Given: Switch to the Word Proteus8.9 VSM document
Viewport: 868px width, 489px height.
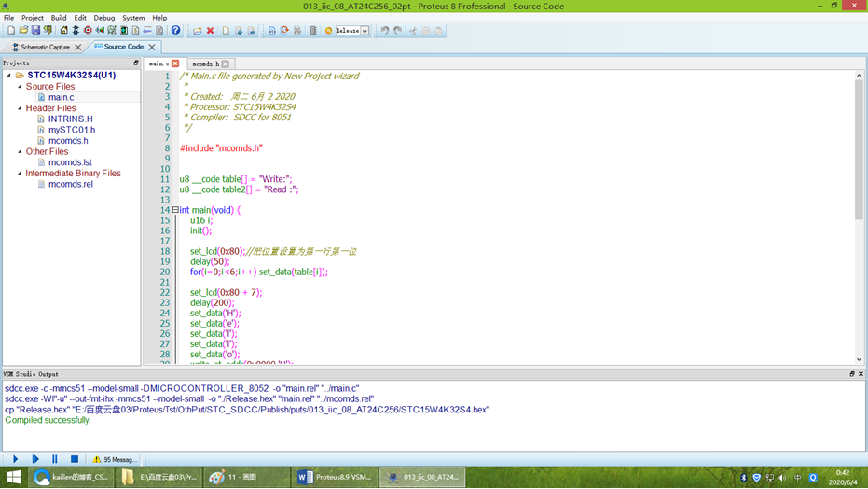Looking at the screenshot, I should coord(335,477).
